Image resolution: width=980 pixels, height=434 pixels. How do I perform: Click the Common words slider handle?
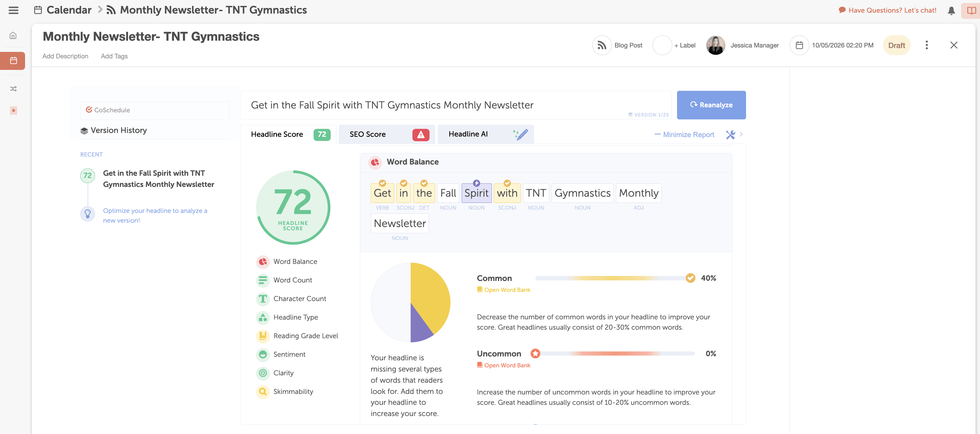(x=690, y=278)
